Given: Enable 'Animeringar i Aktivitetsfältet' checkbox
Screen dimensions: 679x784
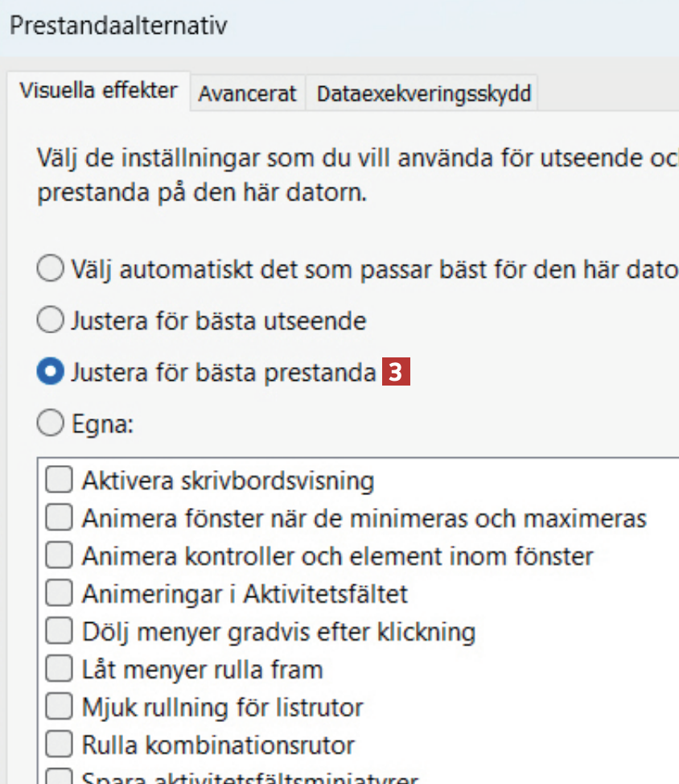Looking at the screenshot, I should (x=59, y=594).
